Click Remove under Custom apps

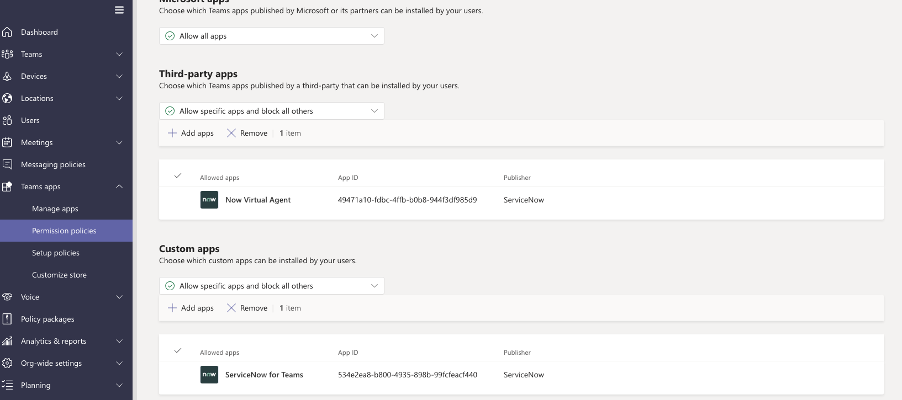[x=247, y=308]
